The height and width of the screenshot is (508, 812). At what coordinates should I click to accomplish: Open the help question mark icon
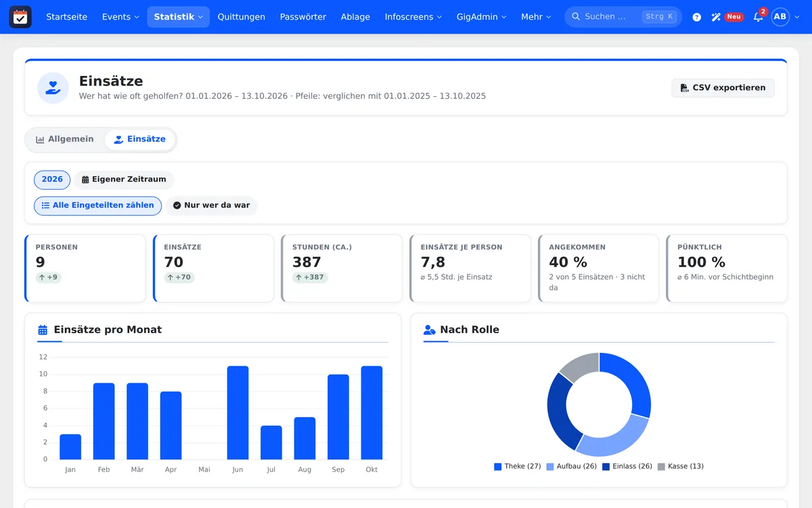(x=697, y=17)
